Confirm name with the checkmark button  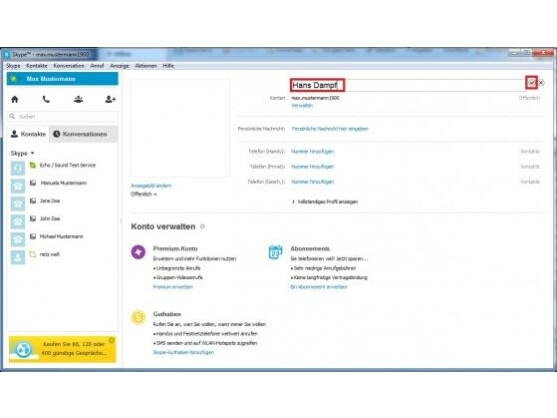[x=531, y=83]
